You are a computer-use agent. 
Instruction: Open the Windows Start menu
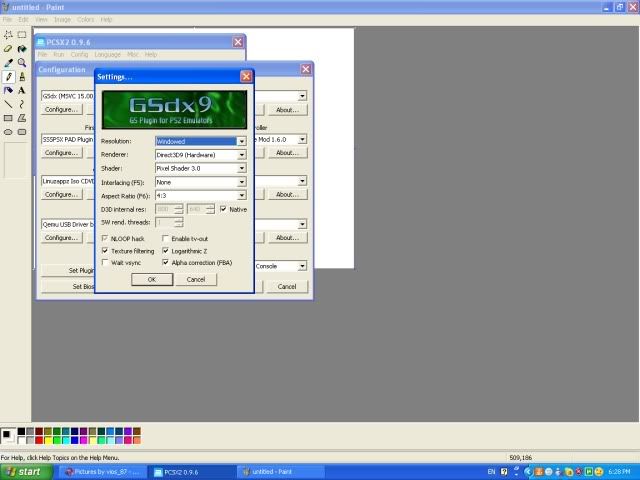(26, 472)
